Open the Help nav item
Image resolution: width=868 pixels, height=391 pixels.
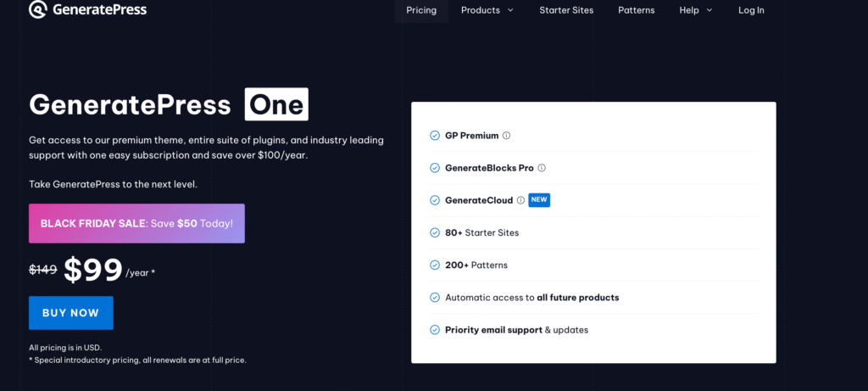click(x=689, y=10)
